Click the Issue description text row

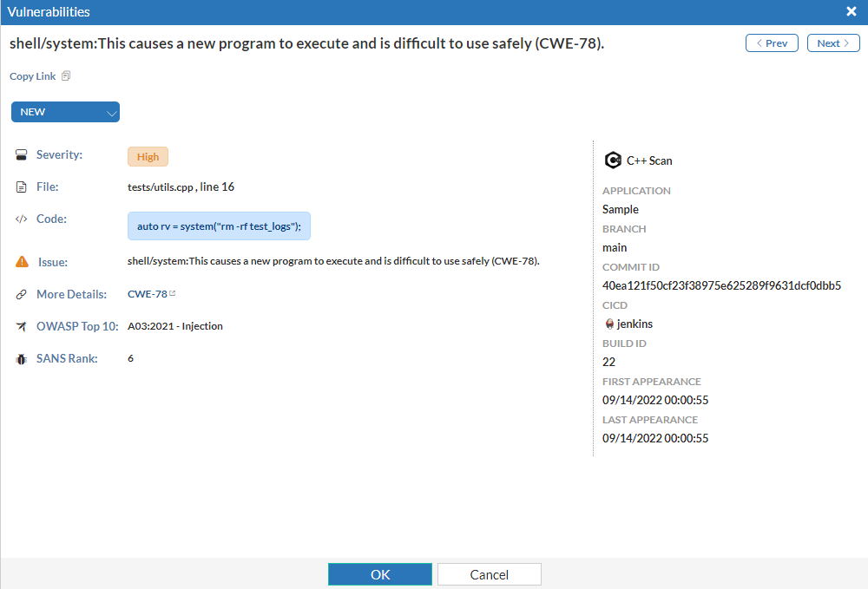(333, 261)
